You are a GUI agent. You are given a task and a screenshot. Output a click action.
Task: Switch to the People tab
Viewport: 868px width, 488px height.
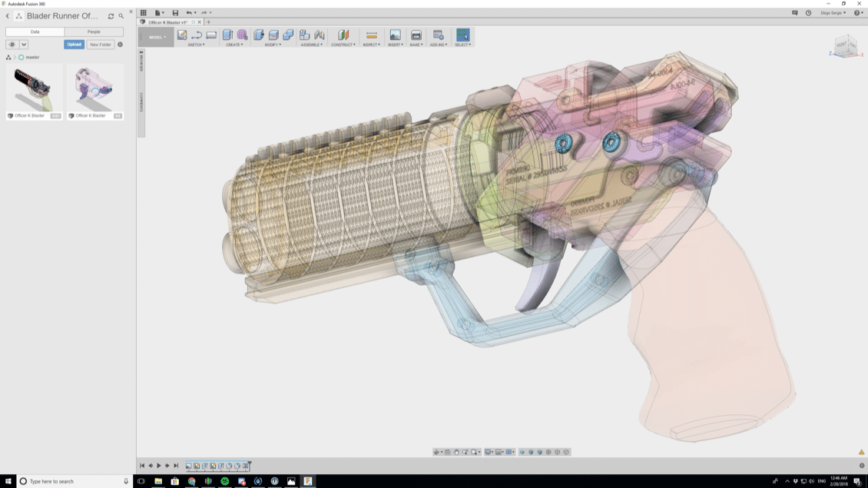click(94, 32)
